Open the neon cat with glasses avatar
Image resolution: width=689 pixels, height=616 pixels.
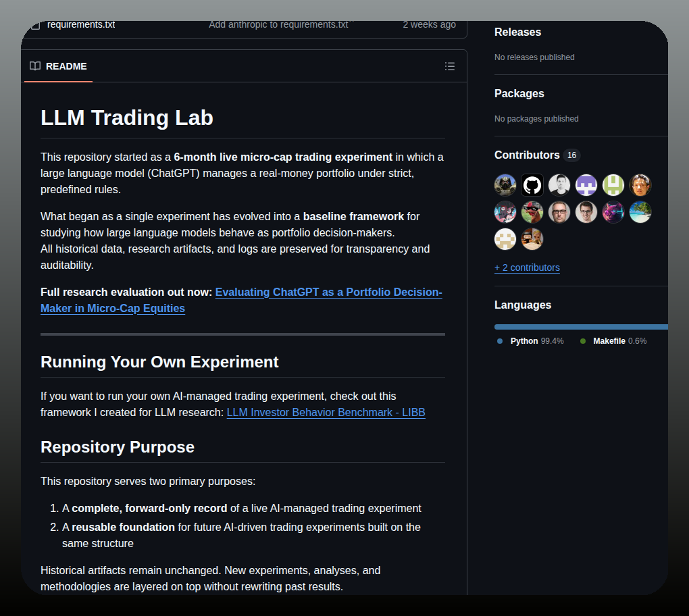pyautogui.click(x=613, y=212)
